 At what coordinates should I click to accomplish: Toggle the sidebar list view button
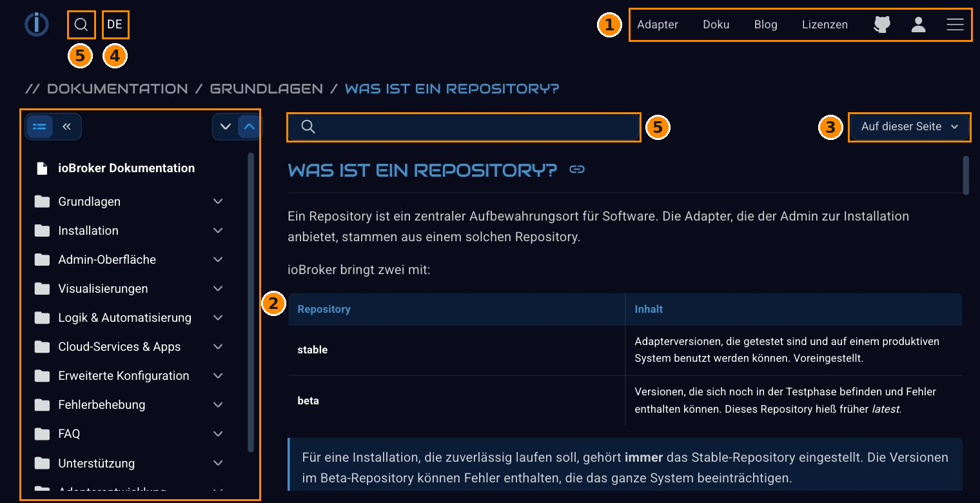(x=39, y=126)
